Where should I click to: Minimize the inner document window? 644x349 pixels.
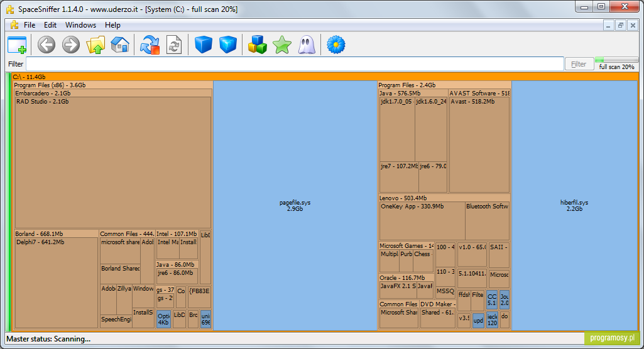click(x=609, y=25)
